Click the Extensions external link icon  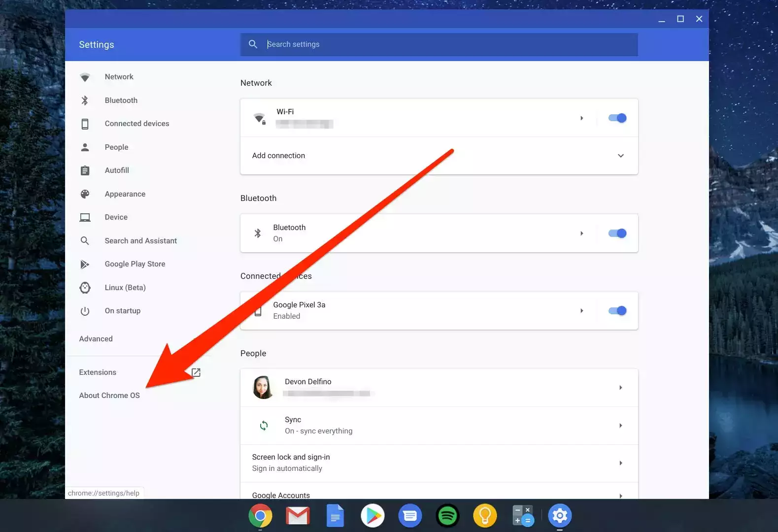[x=196, y=372]
